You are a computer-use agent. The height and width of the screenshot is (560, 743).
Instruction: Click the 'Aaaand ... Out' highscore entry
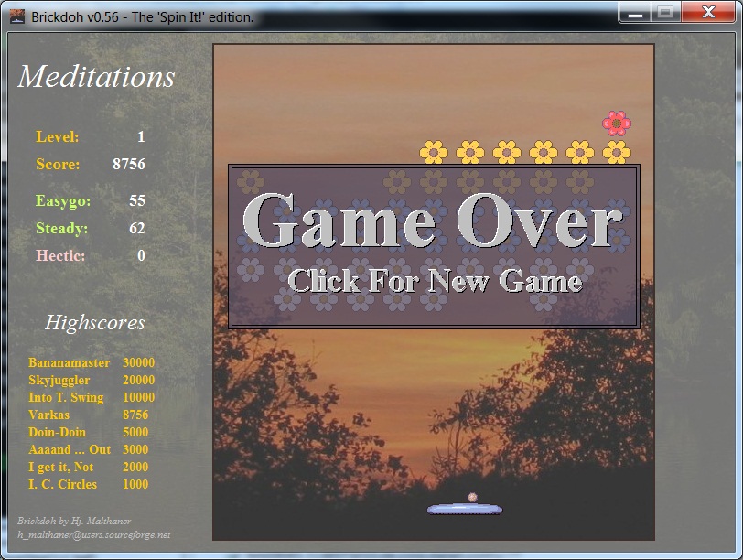(70, 449)
